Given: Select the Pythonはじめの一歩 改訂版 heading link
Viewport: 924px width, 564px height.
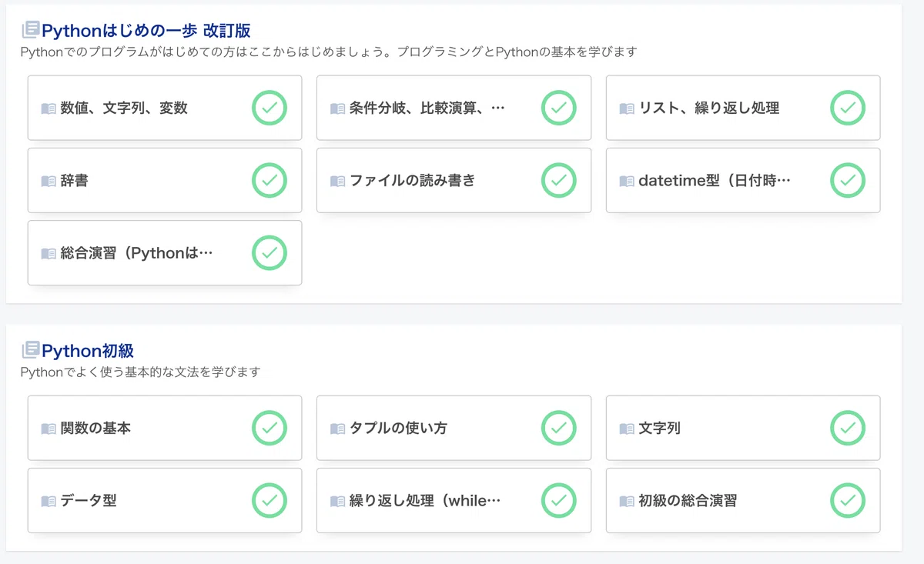Looking at the screenshot, I should 146,31.
